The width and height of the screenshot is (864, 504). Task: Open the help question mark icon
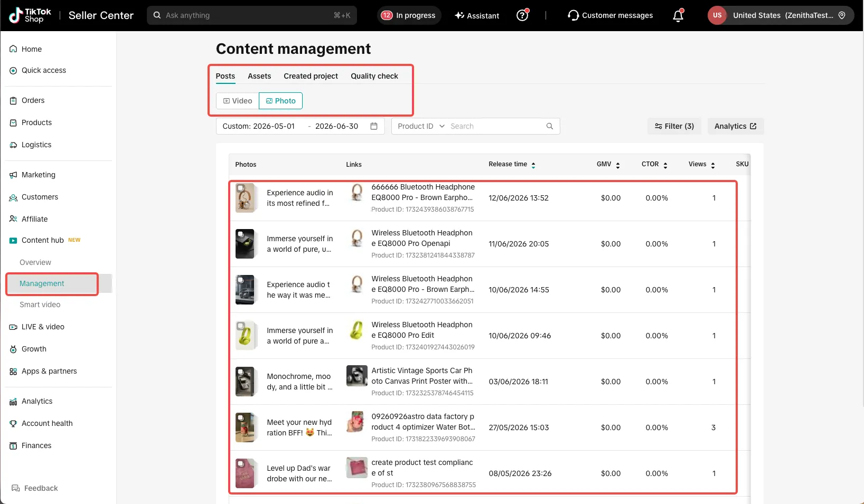[522, 15]
